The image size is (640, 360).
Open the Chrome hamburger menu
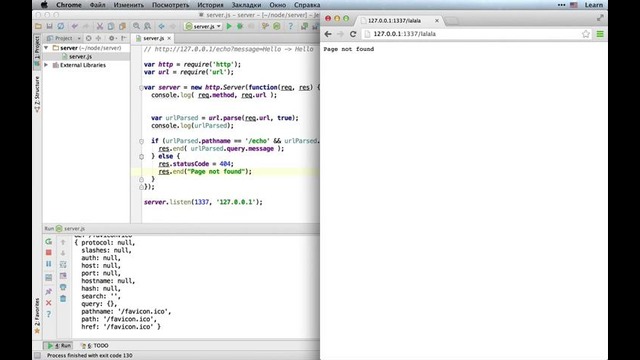[x=600, y=34]
